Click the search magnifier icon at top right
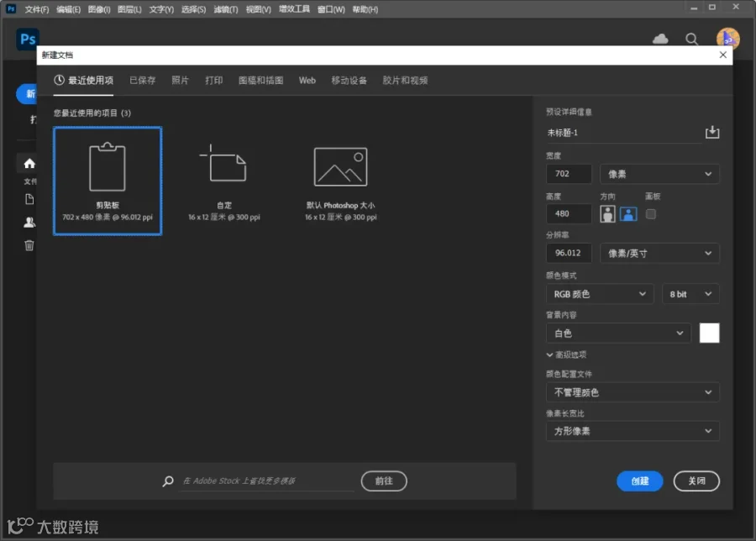756x541 pixels. [692, 39]
